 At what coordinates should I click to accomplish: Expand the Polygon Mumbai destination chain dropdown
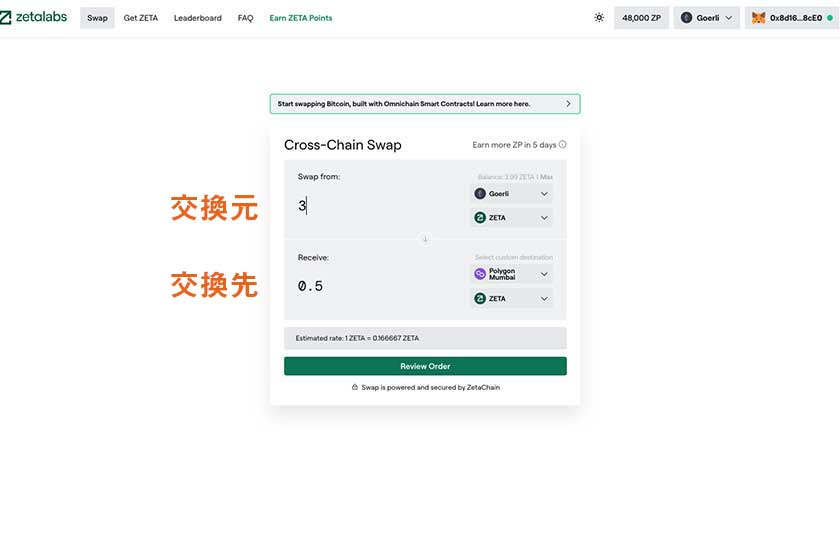tap(512, 274)
